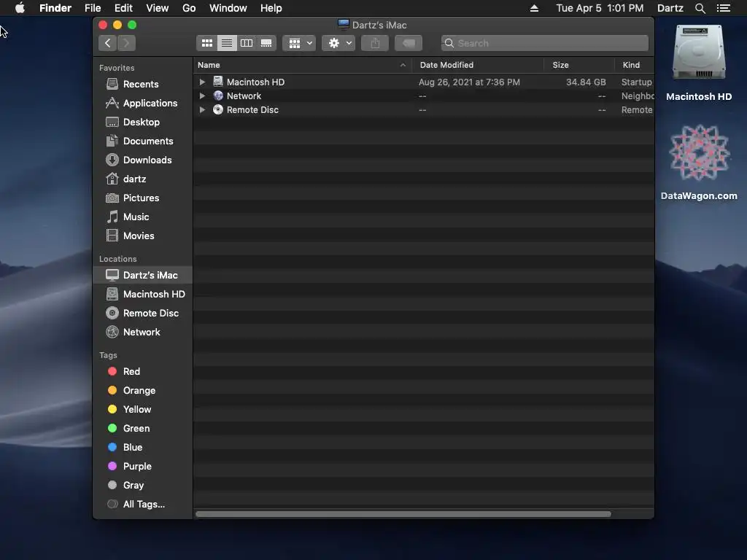Switch to gallery view
Screen dimensions: 747x560
(x=266, y=43)
